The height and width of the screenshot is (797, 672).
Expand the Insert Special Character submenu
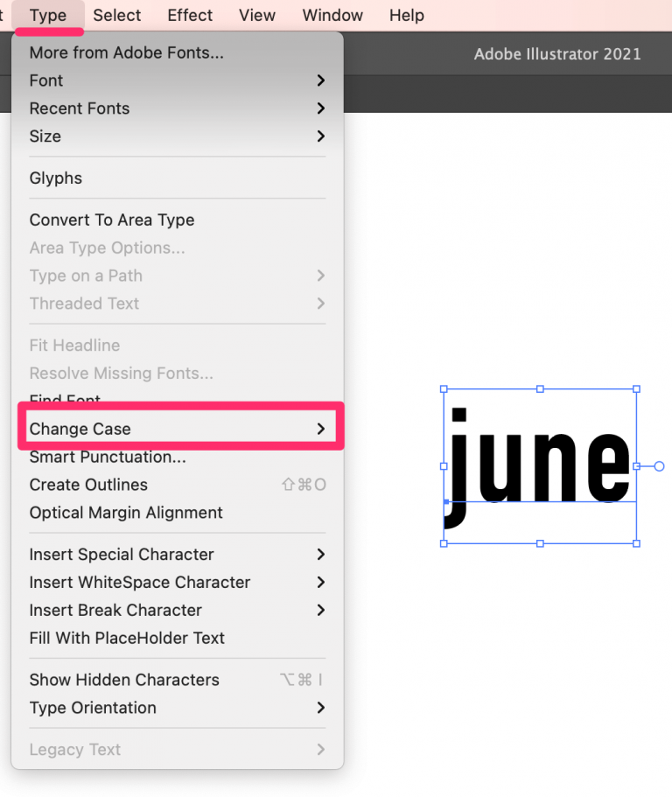click(321, 555)
